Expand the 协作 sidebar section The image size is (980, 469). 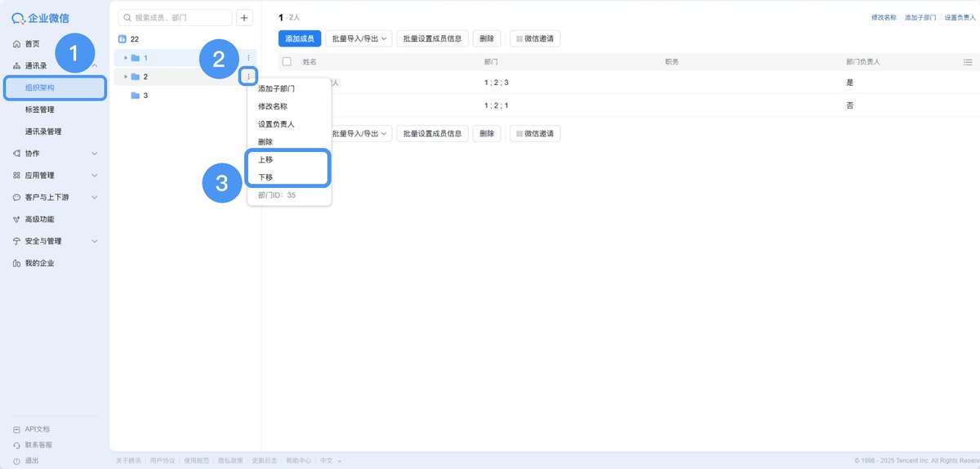coord(95,153)
